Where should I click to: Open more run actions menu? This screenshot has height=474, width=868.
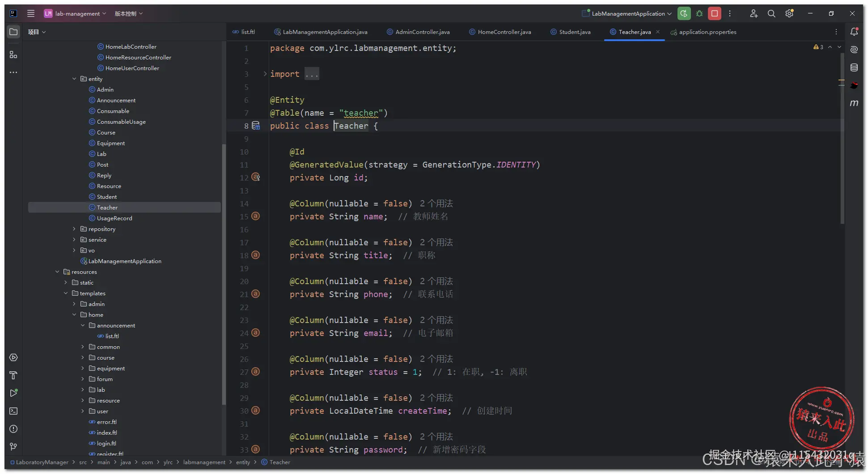coord(730,13)
